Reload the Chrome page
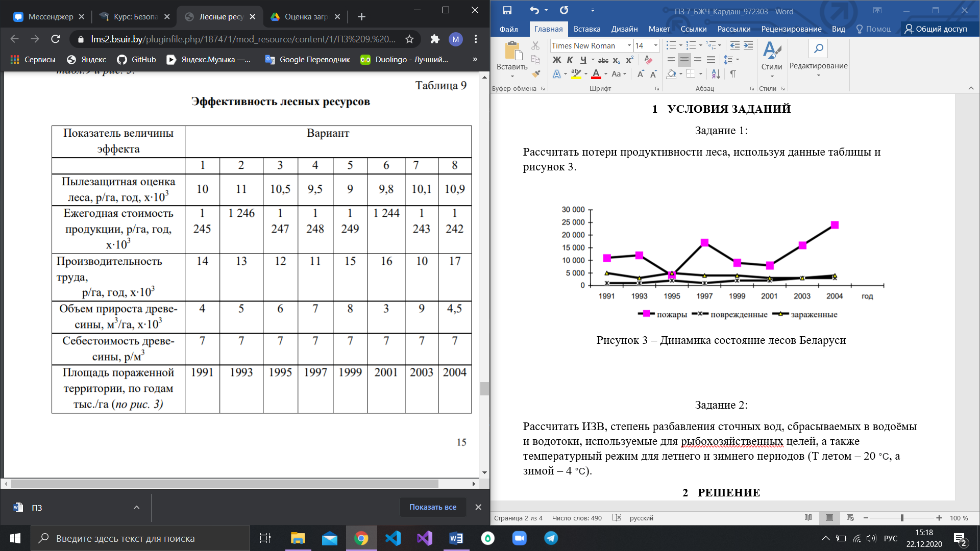 pyautogui.click(x=56, y=39)
